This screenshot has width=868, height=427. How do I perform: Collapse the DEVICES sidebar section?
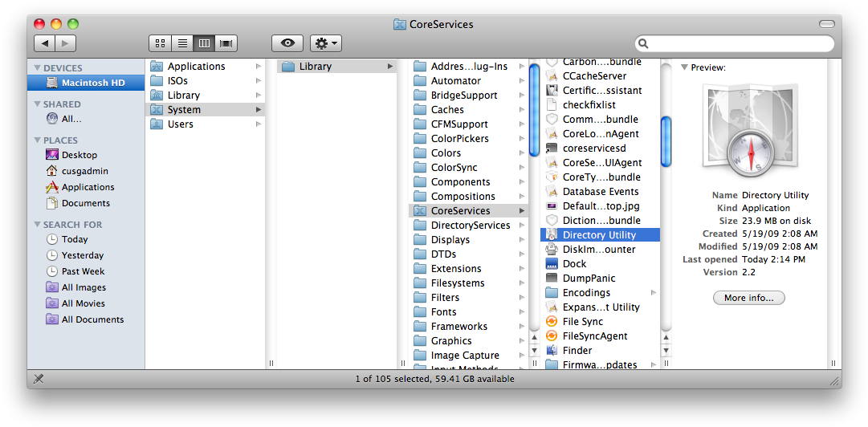coord(37,68)
